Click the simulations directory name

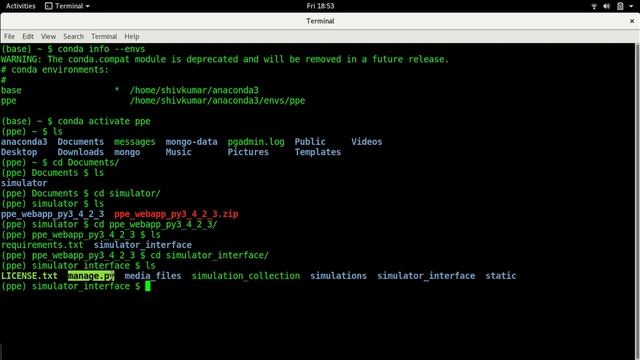click(x=338, y=276)
